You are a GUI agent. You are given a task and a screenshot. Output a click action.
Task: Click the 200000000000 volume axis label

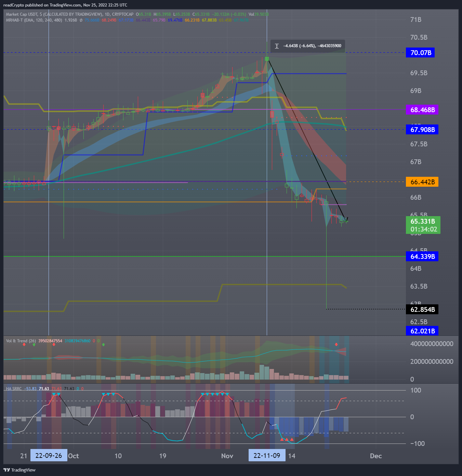coord(432,361)
